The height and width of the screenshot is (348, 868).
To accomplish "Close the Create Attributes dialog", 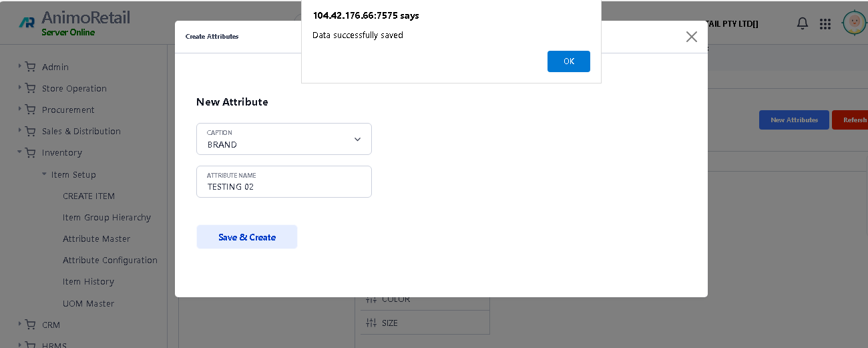I will point(691,37).
